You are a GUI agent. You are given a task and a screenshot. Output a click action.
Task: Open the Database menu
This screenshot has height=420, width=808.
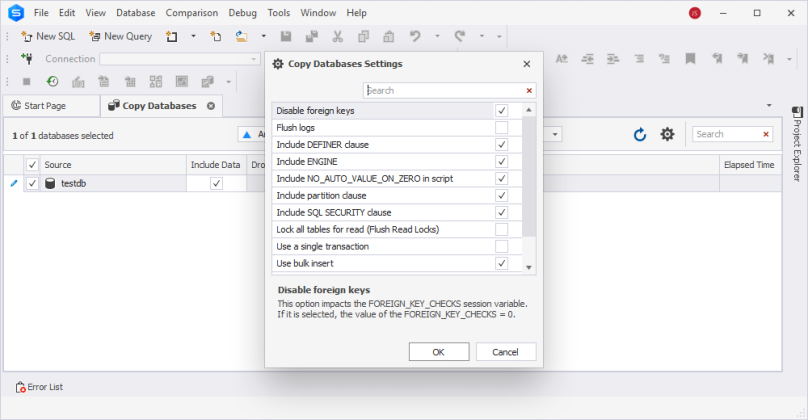tap(135, 13)
